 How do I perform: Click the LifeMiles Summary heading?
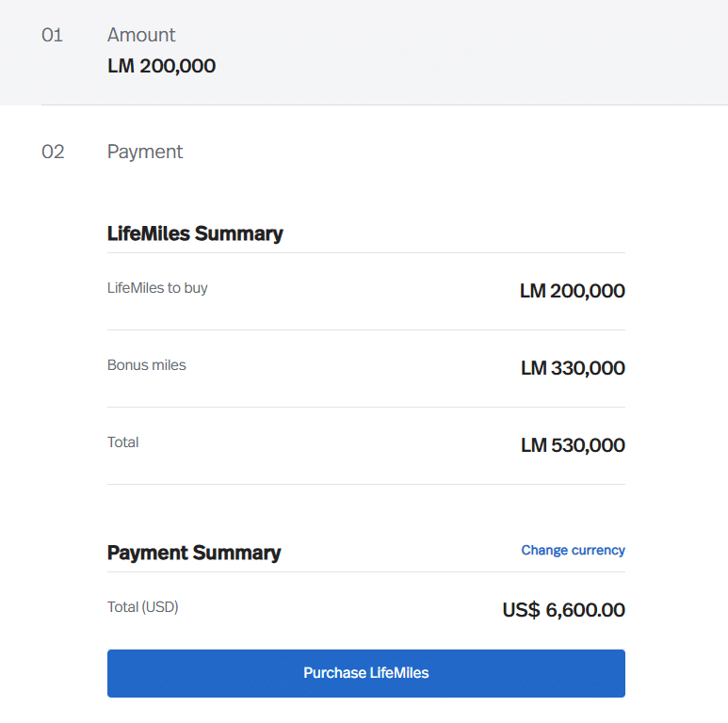(x=195, y=233)
